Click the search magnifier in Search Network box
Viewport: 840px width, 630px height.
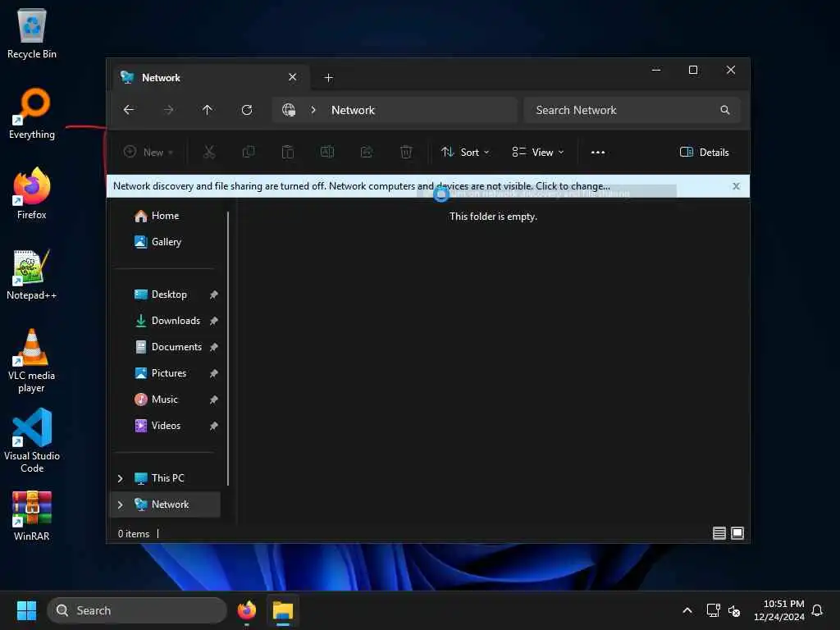(x=725, y=110)
